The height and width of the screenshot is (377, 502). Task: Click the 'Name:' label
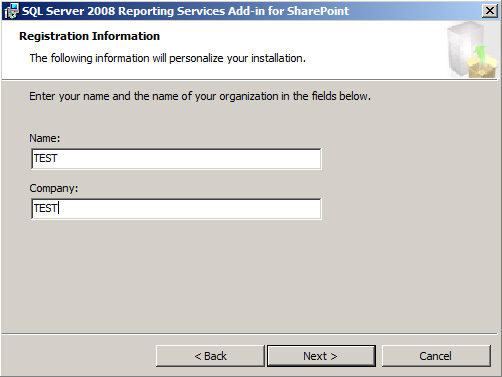click(45, 138)
